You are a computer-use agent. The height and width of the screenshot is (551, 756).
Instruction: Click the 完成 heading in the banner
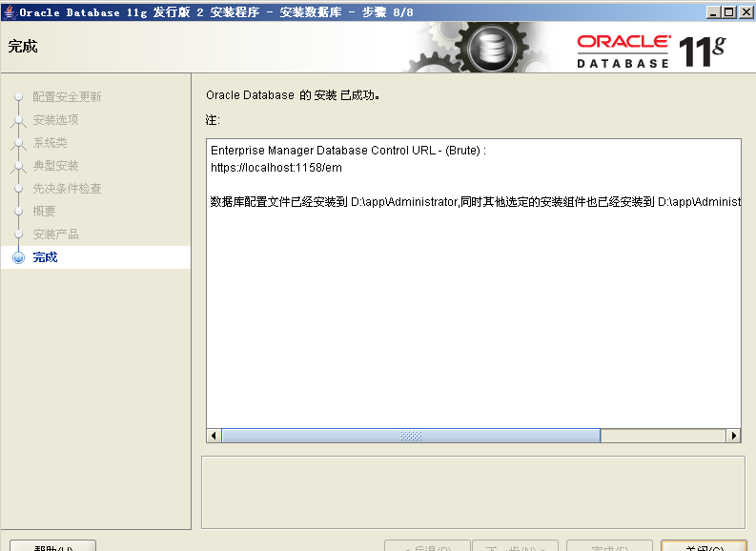23,47
